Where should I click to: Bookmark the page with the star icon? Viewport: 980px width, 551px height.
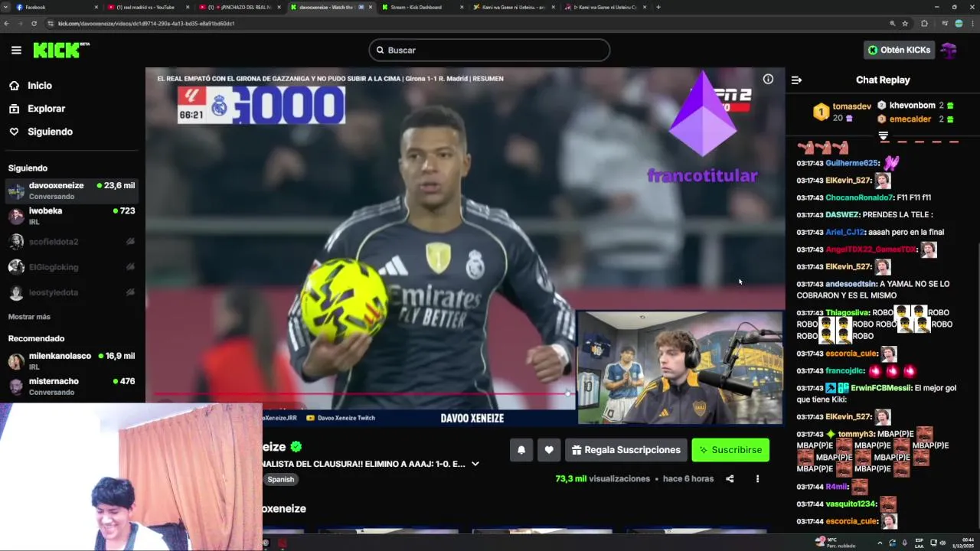[x=905, y=24]
